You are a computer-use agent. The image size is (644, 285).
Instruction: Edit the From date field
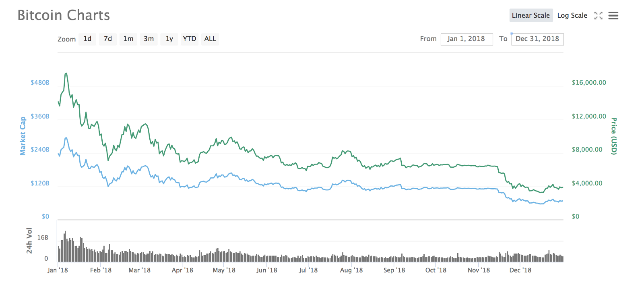click(466, 39)
